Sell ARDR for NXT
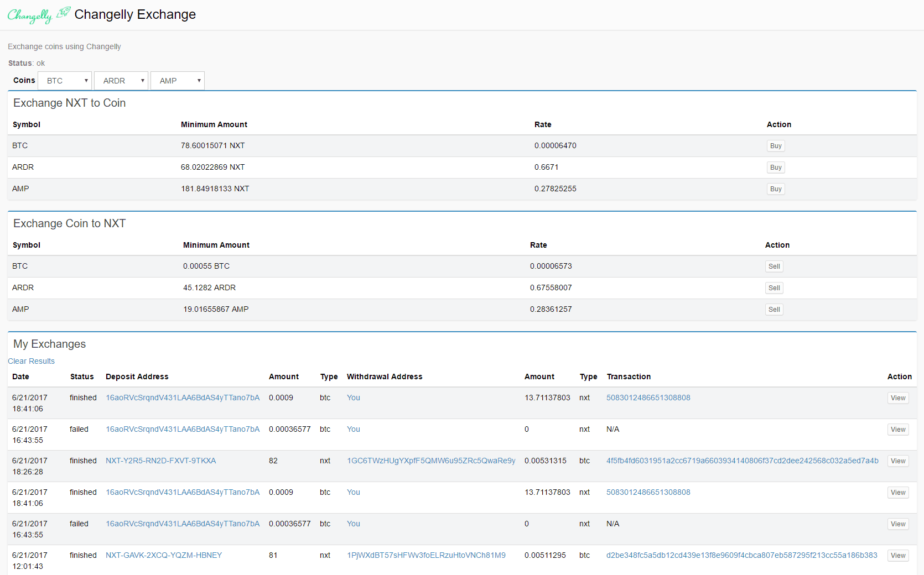This screenshot has width=924, height=575. pos(774,288)
